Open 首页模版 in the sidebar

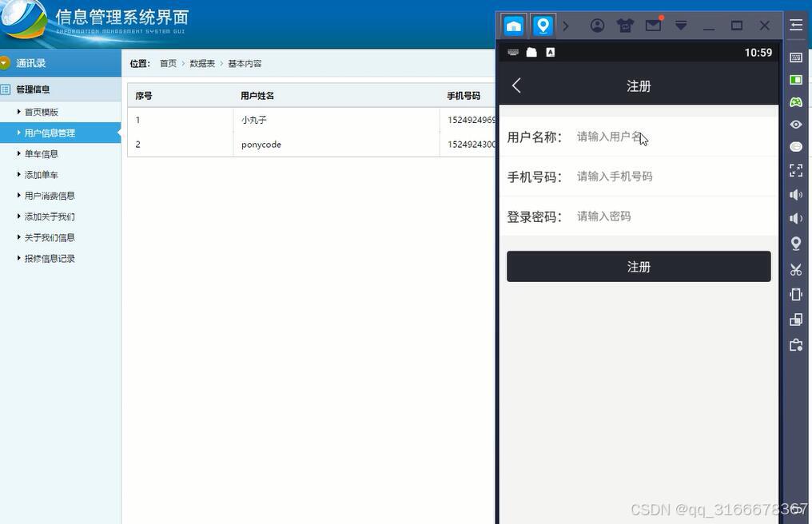[42, 112]
